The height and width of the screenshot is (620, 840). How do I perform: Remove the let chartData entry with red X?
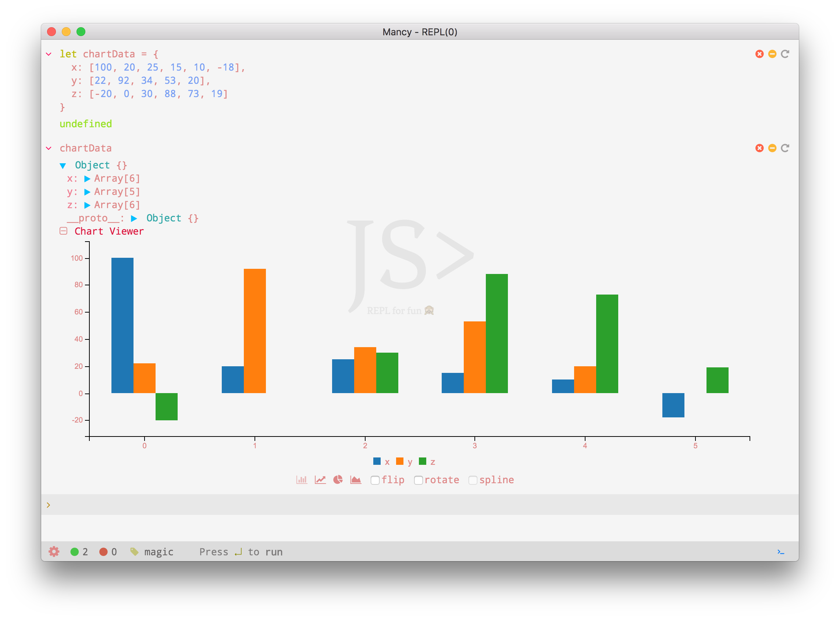coord(759,54)
